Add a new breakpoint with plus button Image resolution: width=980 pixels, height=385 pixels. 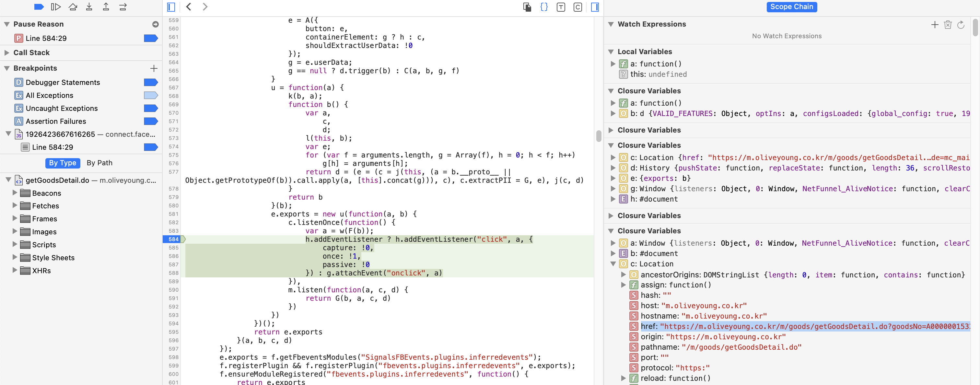point(154,68)
